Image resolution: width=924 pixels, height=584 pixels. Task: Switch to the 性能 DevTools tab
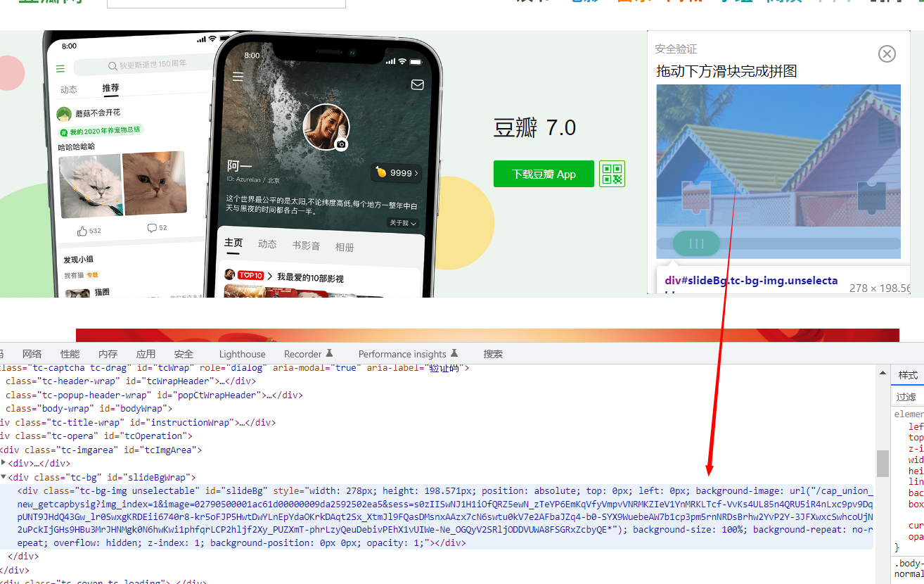(70, 354)
